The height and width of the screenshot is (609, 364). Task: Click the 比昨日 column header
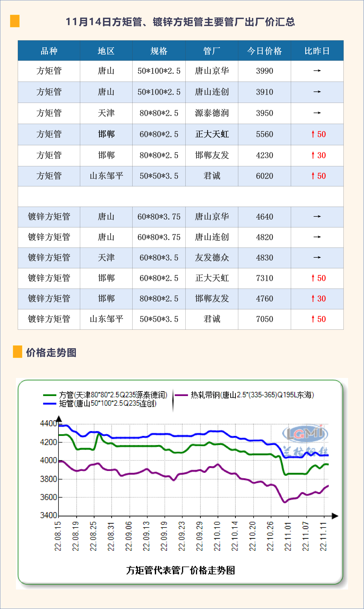coord(317,51)
